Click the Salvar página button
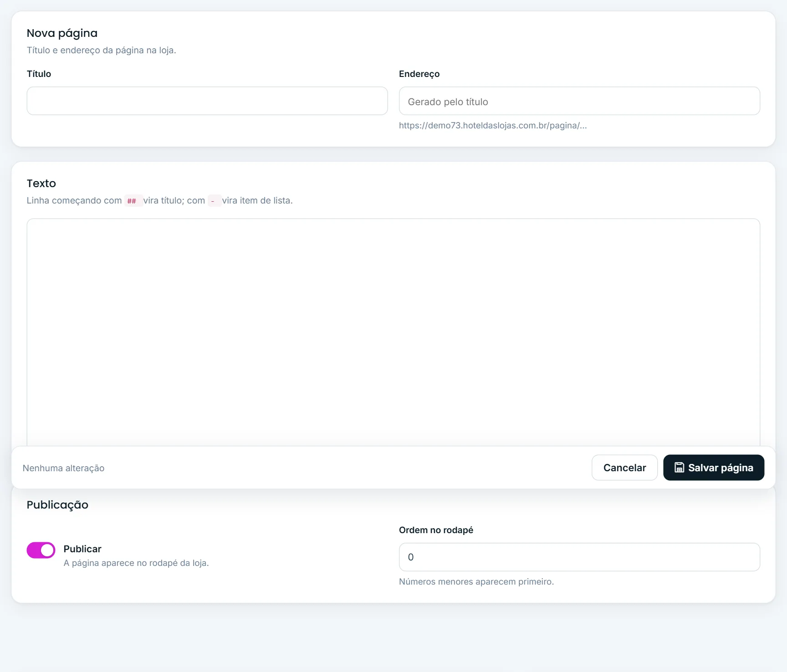 click(714, 468)
